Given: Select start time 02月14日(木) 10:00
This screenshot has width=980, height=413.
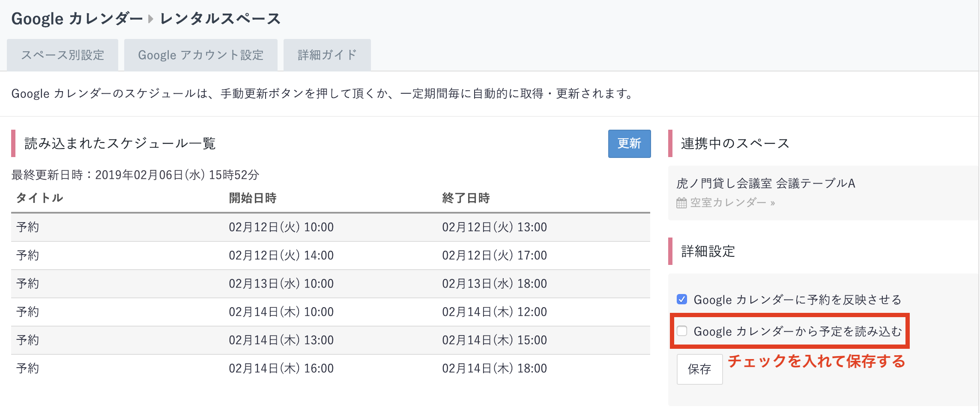Looking at the screenshot, I should pyautogui.click(x=281, y=312).
